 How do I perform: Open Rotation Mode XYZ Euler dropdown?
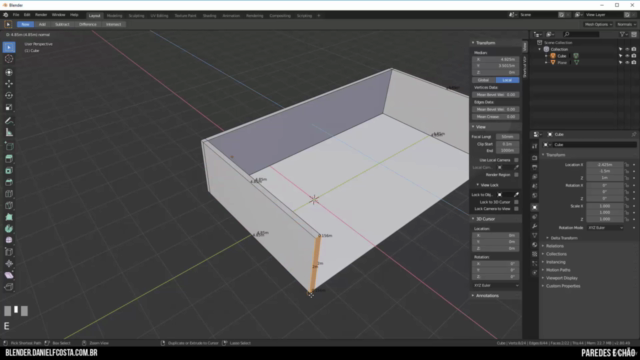click(605, 228)
